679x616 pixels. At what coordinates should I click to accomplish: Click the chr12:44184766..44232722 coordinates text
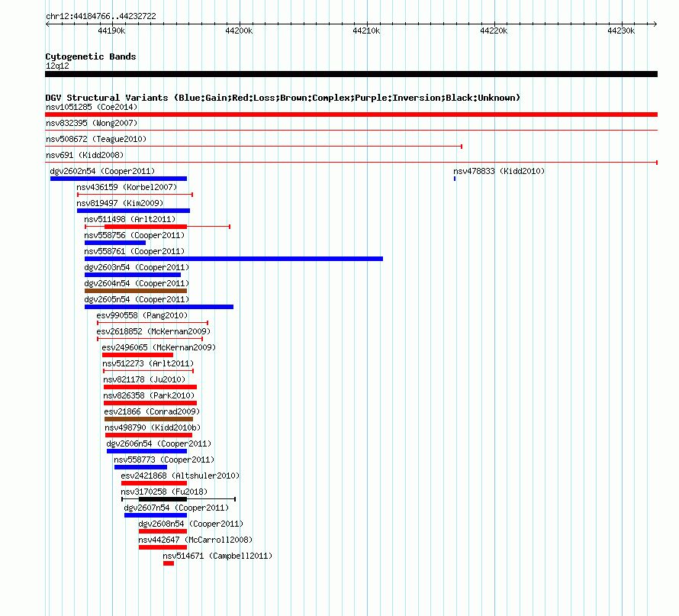101,16
